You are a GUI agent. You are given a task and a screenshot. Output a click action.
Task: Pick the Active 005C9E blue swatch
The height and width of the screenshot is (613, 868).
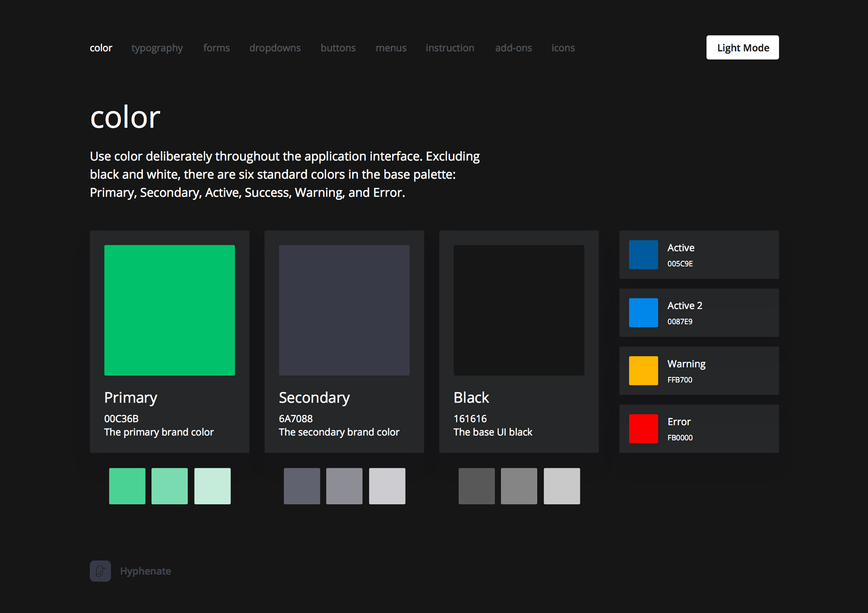coord(643,255)
